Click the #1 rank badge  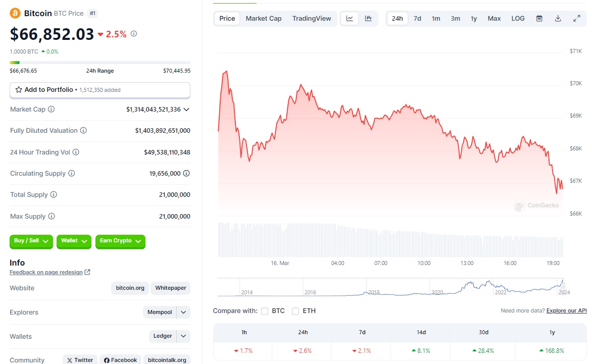(x=92, y=14)
